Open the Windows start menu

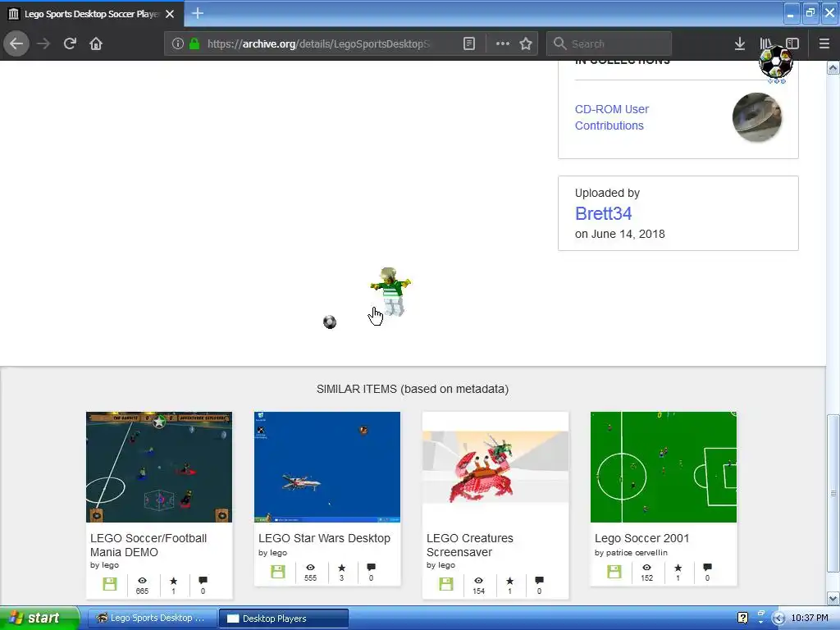[x=39, y=618]
